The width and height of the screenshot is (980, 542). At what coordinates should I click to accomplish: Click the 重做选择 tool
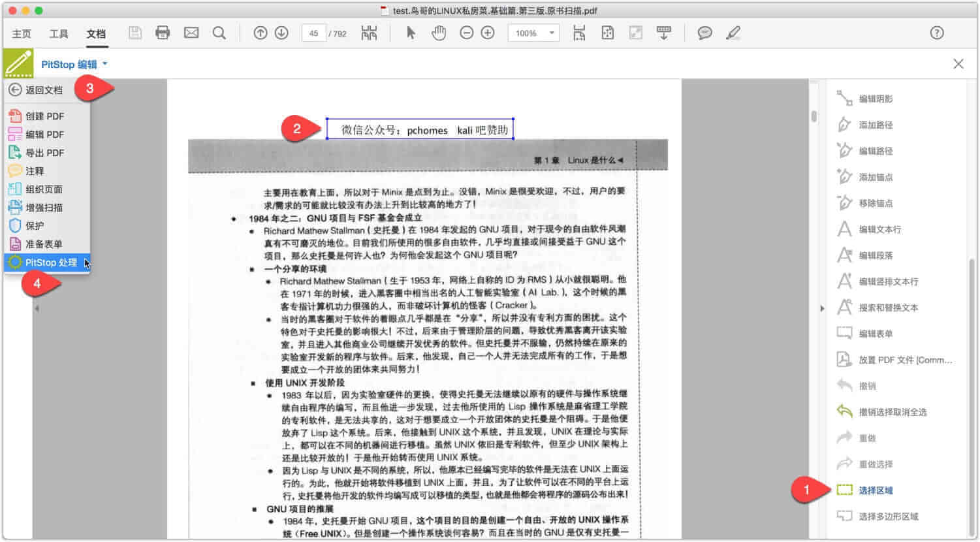pyautogui.click(x=865, y=464)
